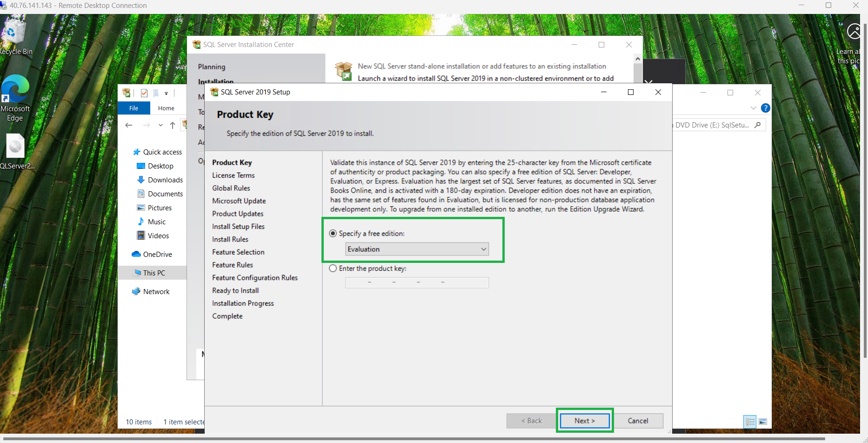Screen dimensions: 868x443
Task: Click the product key input field
Action: pos(417,282)
